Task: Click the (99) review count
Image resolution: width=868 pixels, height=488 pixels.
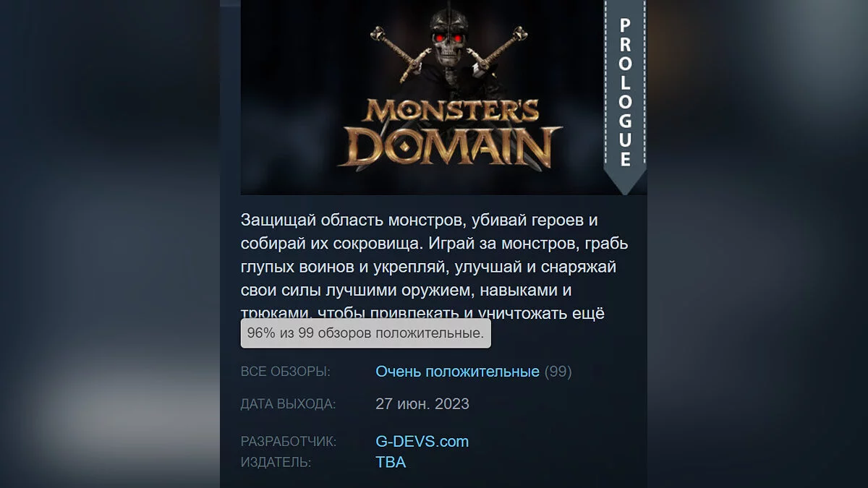Action: (558, 372)
